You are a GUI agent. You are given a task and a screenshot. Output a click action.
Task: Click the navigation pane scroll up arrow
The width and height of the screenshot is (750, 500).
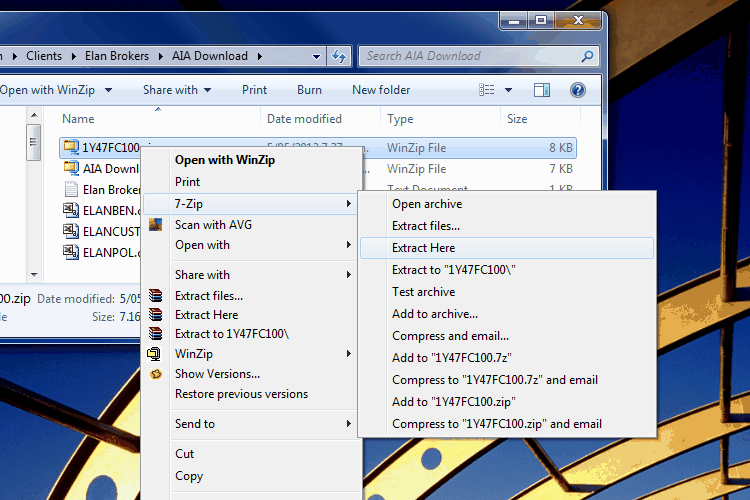(x=33, y=115)
